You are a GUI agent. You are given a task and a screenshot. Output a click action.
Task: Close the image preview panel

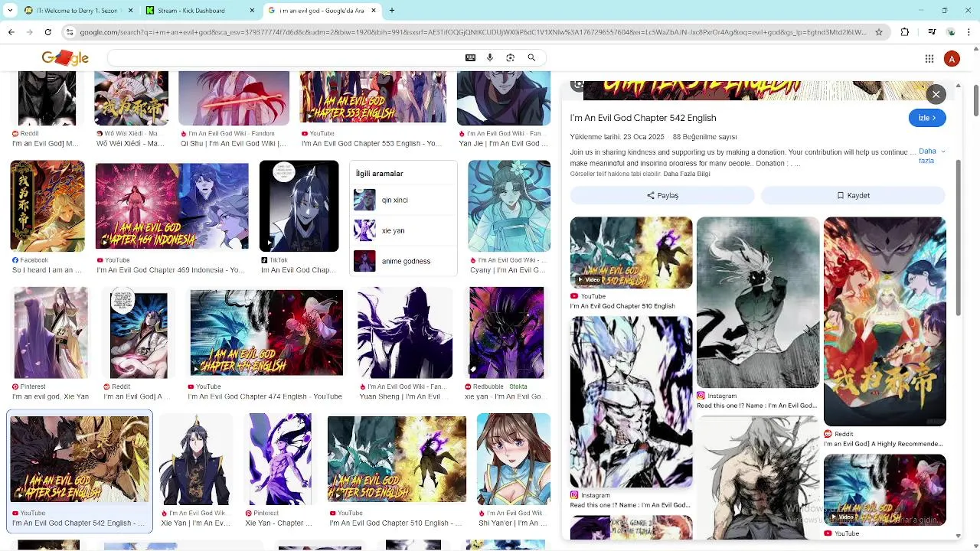[x=936, y=94]
